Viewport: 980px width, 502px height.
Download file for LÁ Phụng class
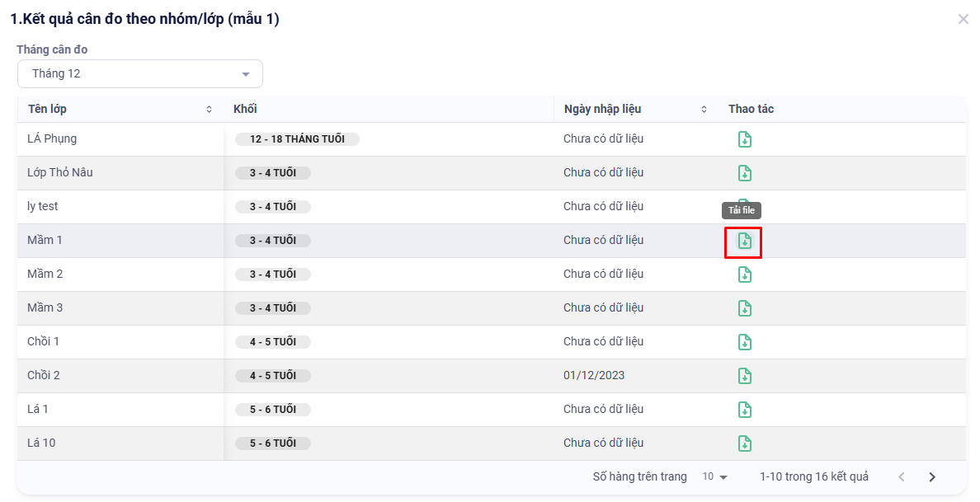click(744, 139)
